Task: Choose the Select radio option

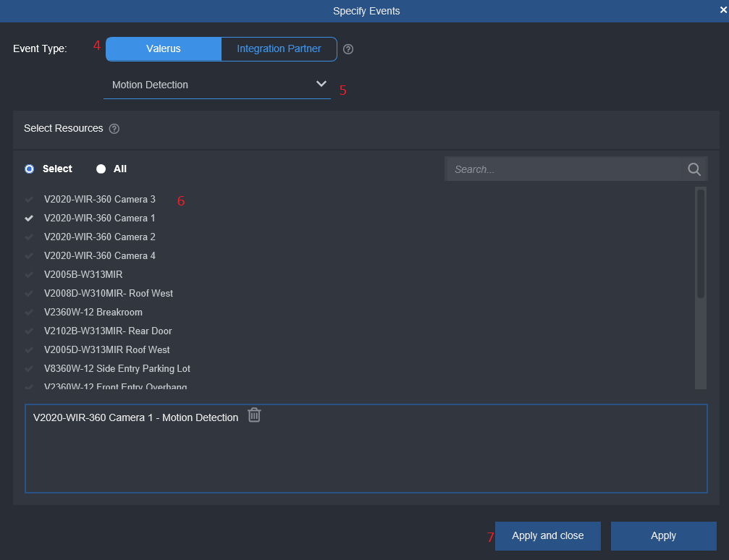Action: [x=29, y=169]
